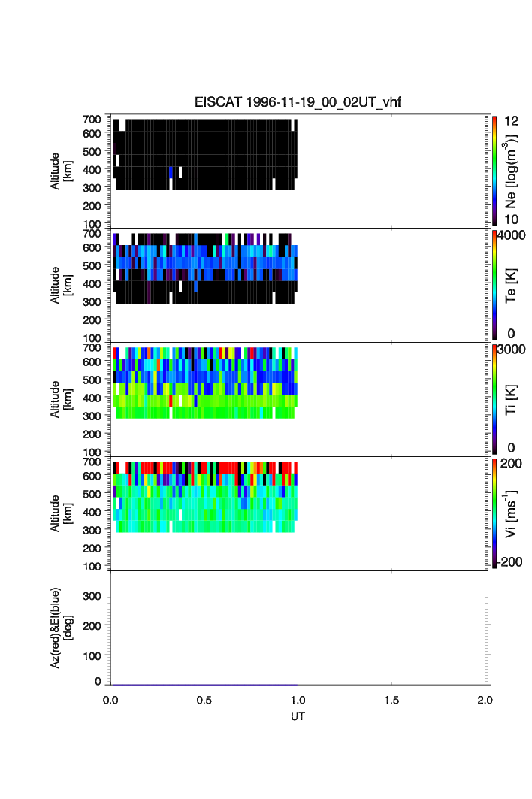Click the 0.5 tick on the UT axis
The image size is (532, 799).
point(204,700)
